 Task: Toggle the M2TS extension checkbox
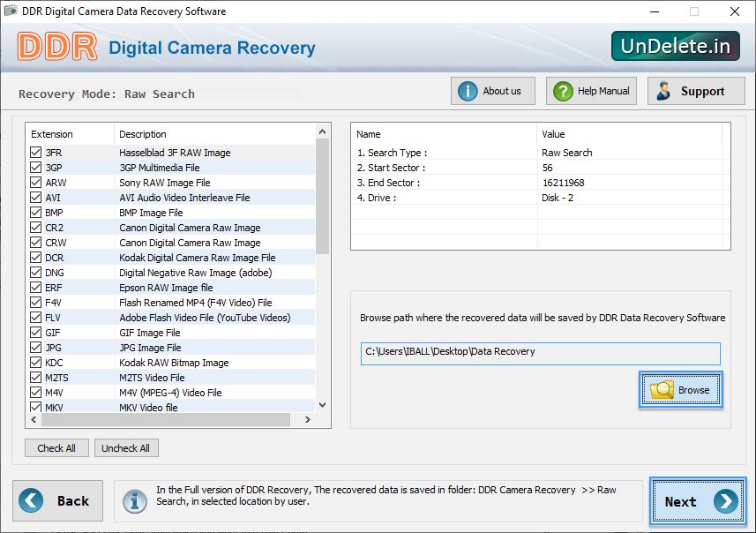tap(35, 377)
